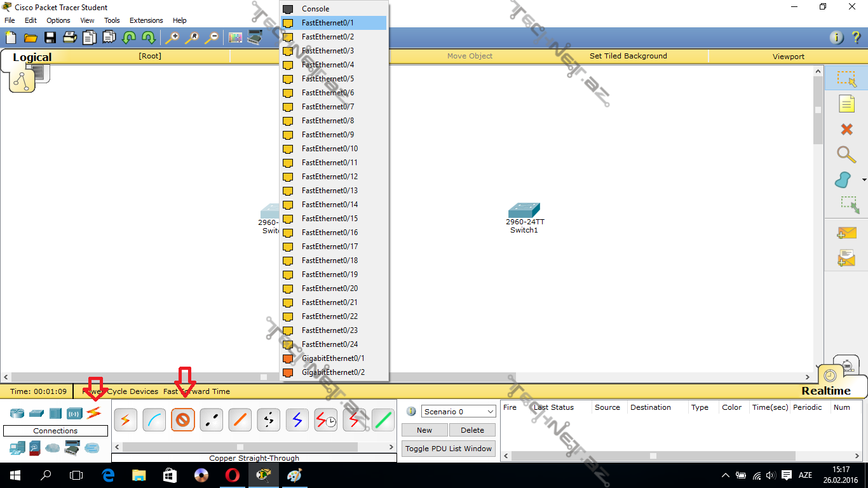868x488 pixels.
Task: Select the Delete tool red X
Action: 846,130
